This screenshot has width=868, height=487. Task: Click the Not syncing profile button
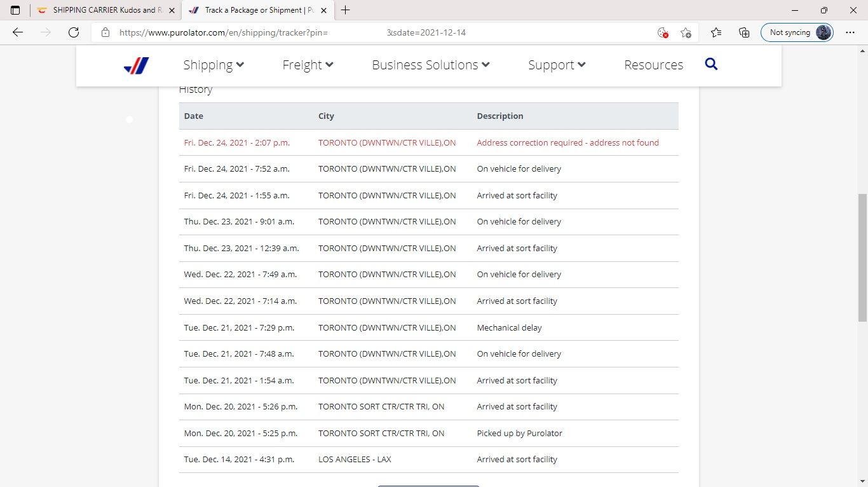pyautogui.click(x=797, y=32)
